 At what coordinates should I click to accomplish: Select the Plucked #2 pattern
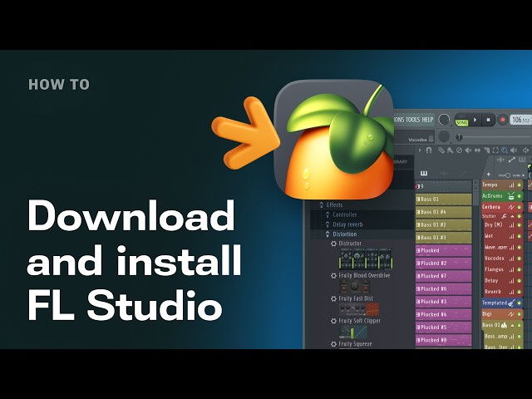click(443, 264)
